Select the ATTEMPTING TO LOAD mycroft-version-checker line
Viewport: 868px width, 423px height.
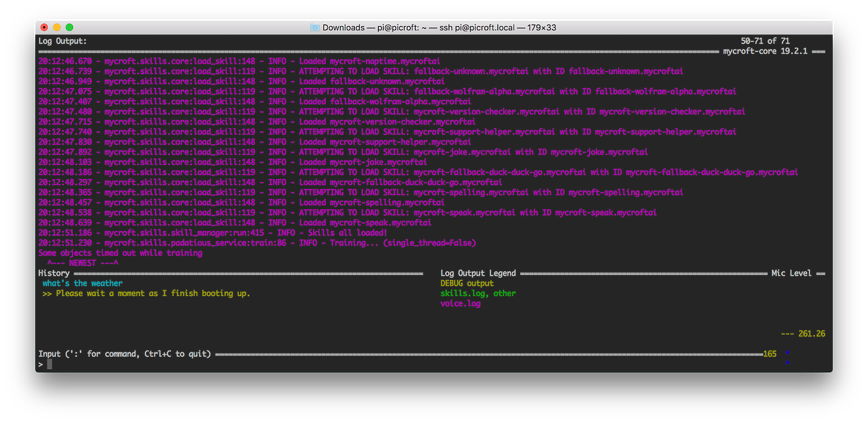(x=392, y=111)
